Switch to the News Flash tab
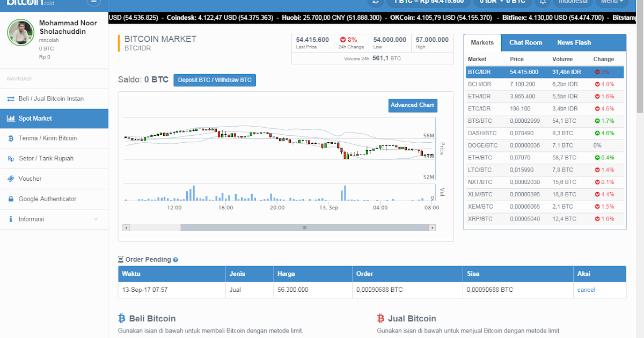This screenshot has height=338, width=644. (574, 43)
